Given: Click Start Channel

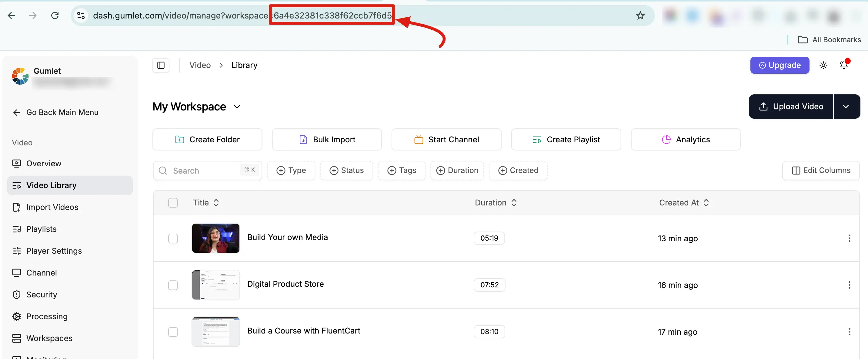Looking at the screenshot, I should [446, 139].
